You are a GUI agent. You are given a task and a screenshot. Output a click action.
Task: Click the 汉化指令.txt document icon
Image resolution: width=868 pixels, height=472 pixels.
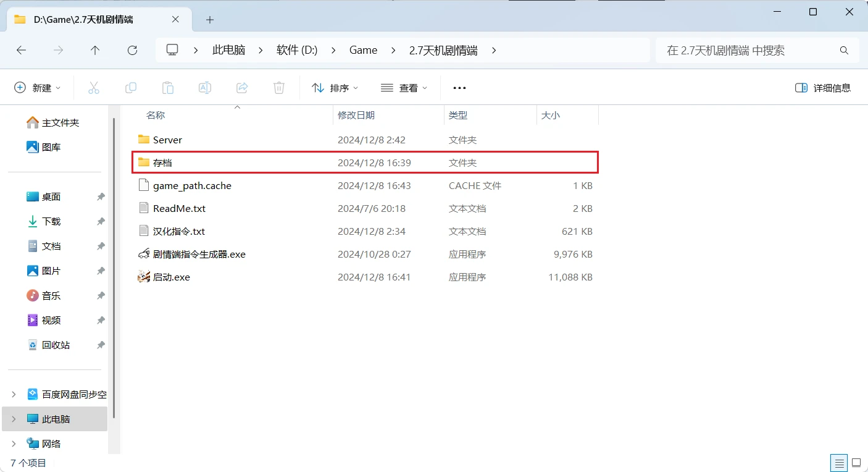click(x=144, y=231)
